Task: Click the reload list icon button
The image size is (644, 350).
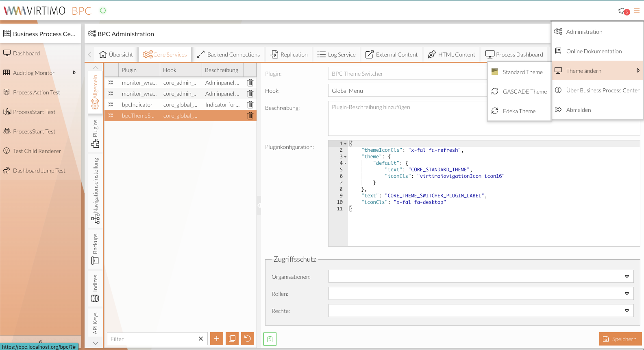Action: tap(248, 339)
